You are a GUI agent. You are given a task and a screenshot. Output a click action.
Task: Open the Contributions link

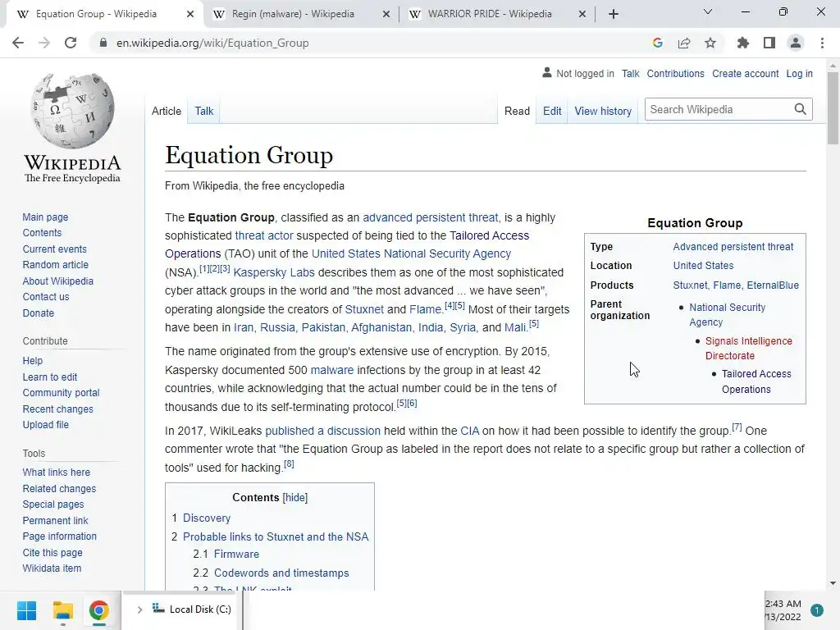[x=676, y=73]
